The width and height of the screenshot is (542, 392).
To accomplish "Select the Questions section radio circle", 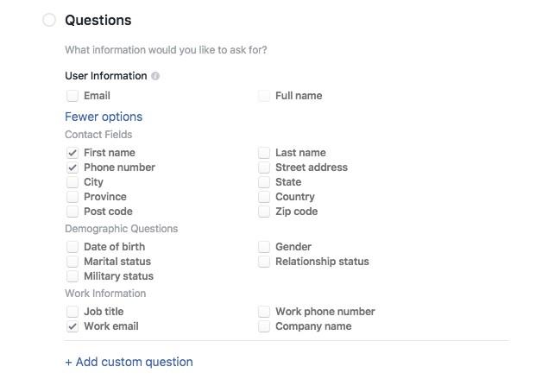I will (49, 20).
